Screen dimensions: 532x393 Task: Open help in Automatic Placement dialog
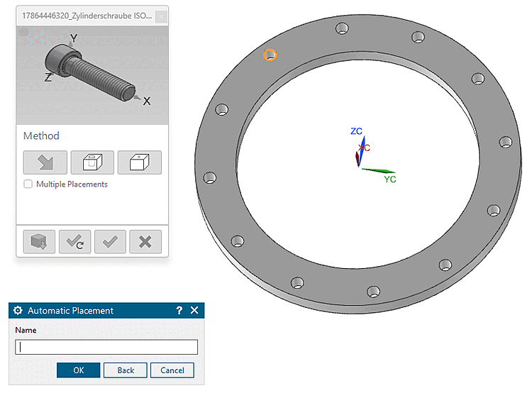tap(179, 310)
